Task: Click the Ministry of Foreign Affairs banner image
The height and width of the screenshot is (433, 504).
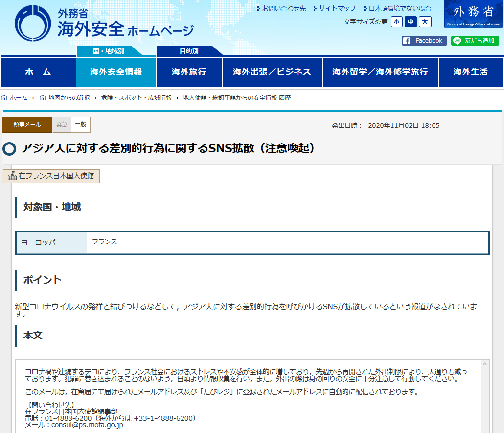Action: 473,15
